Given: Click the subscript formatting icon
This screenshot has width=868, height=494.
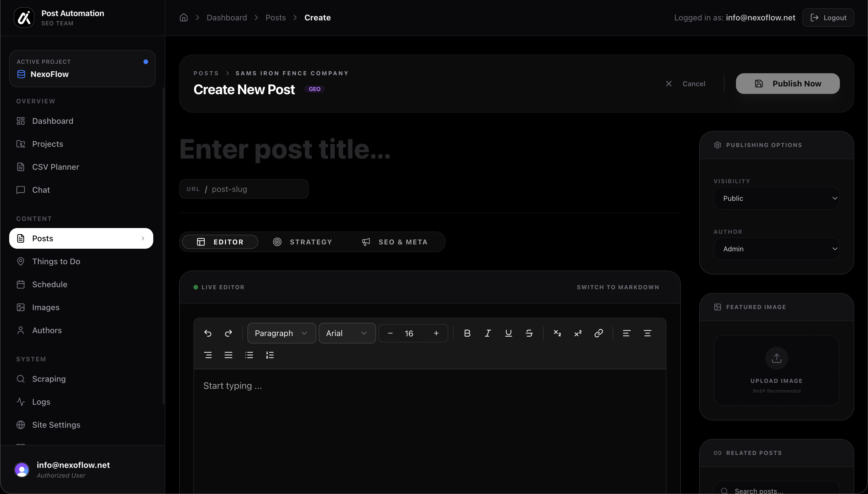Looking at the screenshot, I should pos(557,333).
